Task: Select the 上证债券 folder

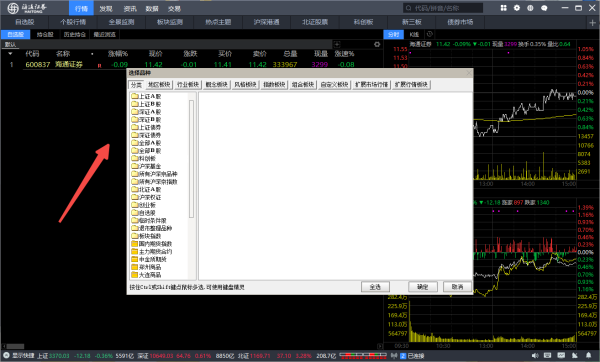Action: click(x=146, y=127)
